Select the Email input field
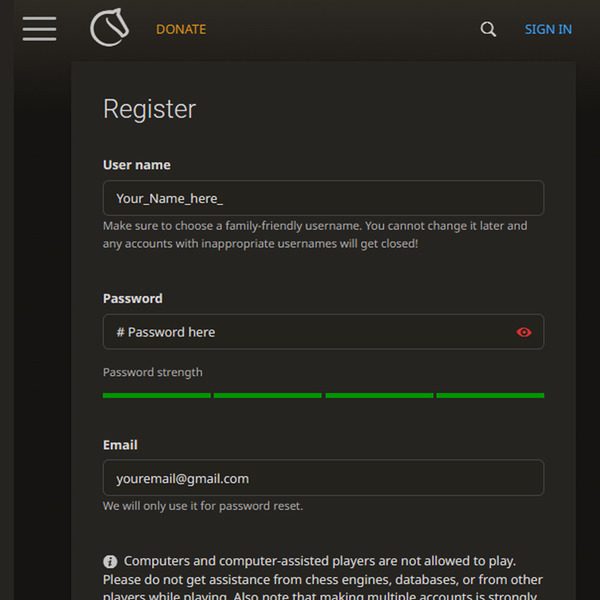The height and width of the screenshot is (600, 600). [323, 478]
